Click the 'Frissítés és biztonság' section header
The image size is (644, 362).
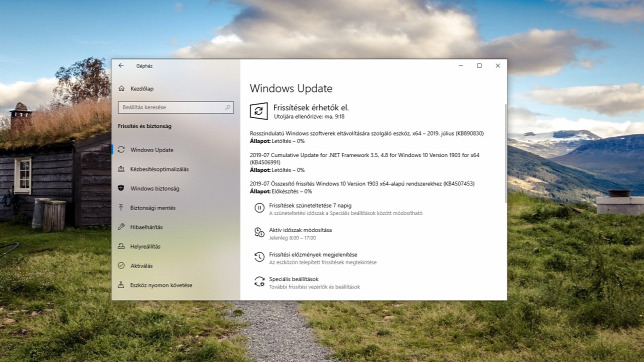[145, 126]
